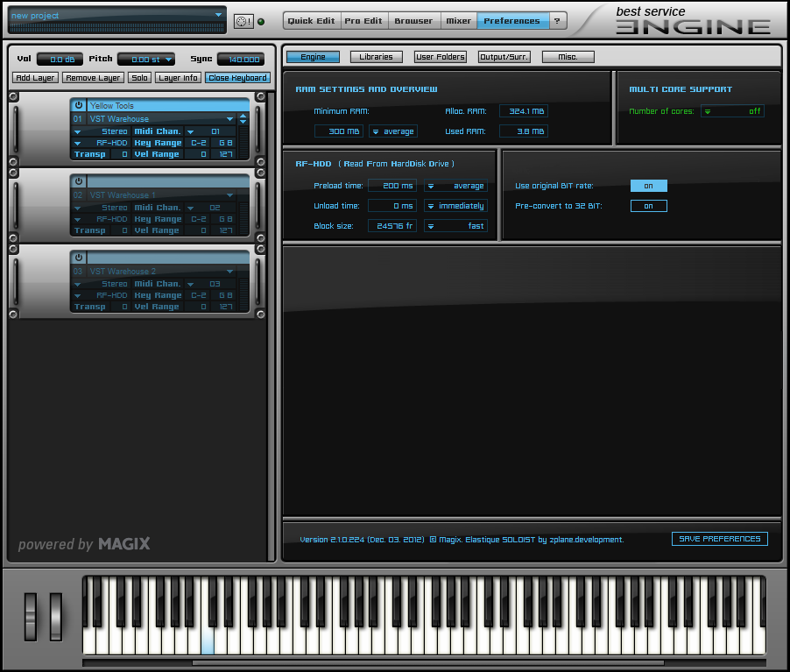Click layer 02 Midi Chan 02 value
The image size is (790, 672).
tap(215, 208)
